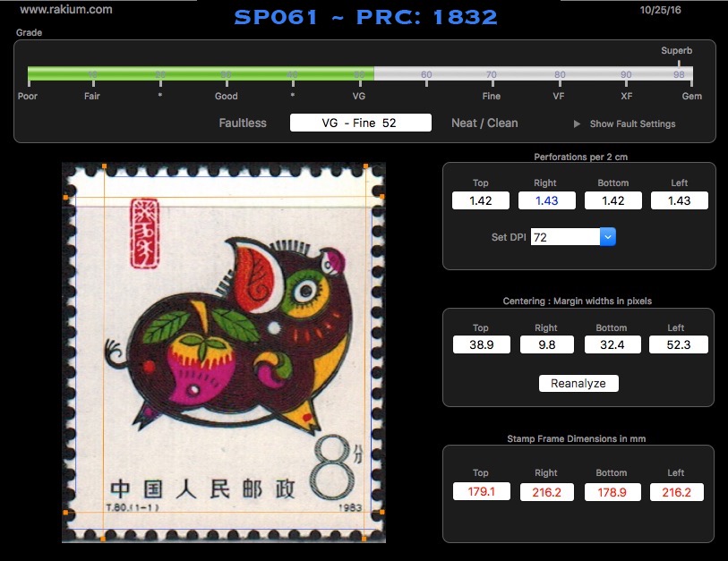Expand Show Fault Settings disclosure triangle
This screenshot has width=728, height=561.
(x=577, y=123)
